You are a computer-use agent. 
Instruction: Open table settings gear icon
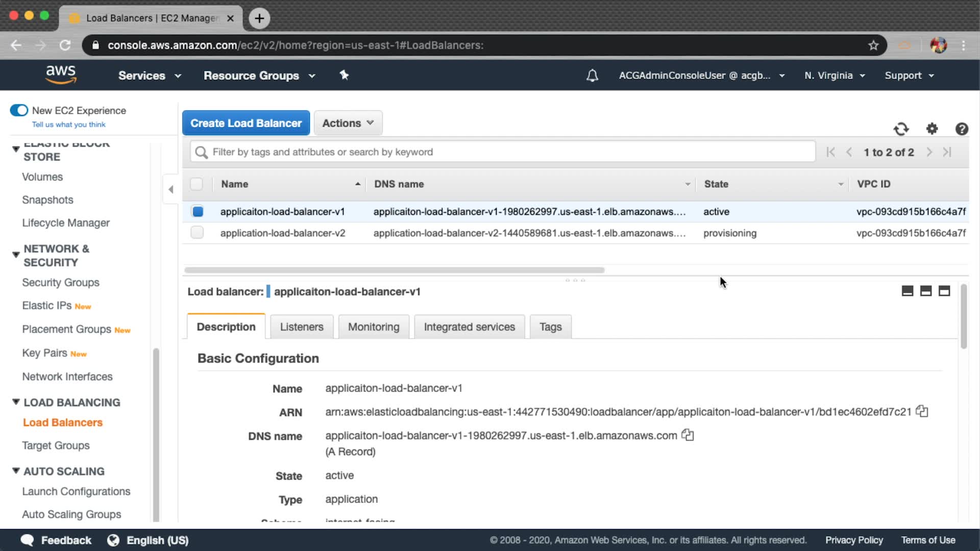click(x=932, y=129)
